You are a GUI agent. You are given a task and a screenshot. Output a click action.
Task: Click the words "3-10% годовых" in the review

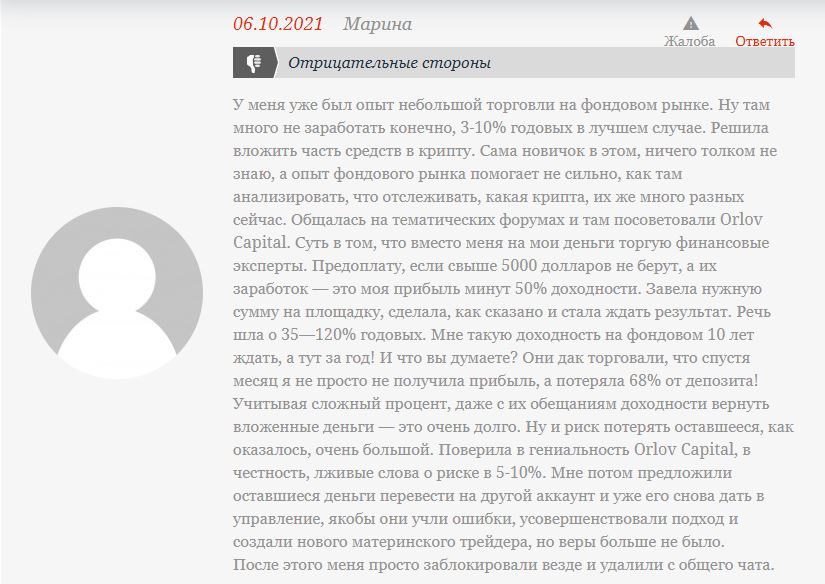pyautogui.click(x=515, y=128)
